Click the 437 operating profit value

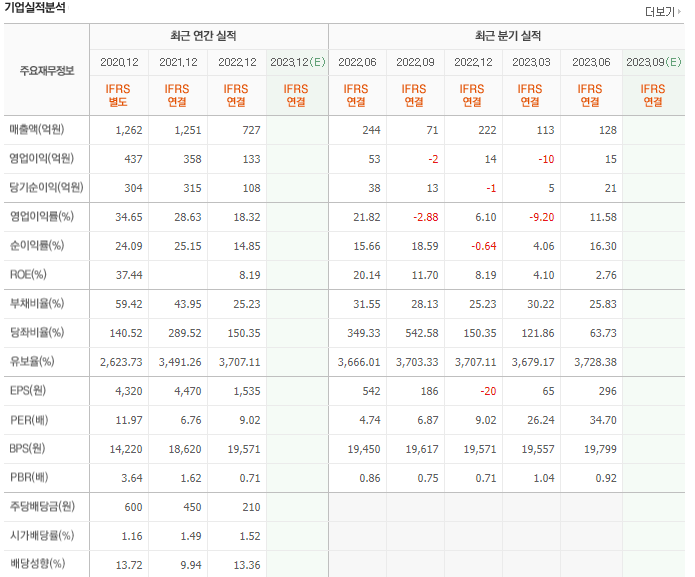133,159
